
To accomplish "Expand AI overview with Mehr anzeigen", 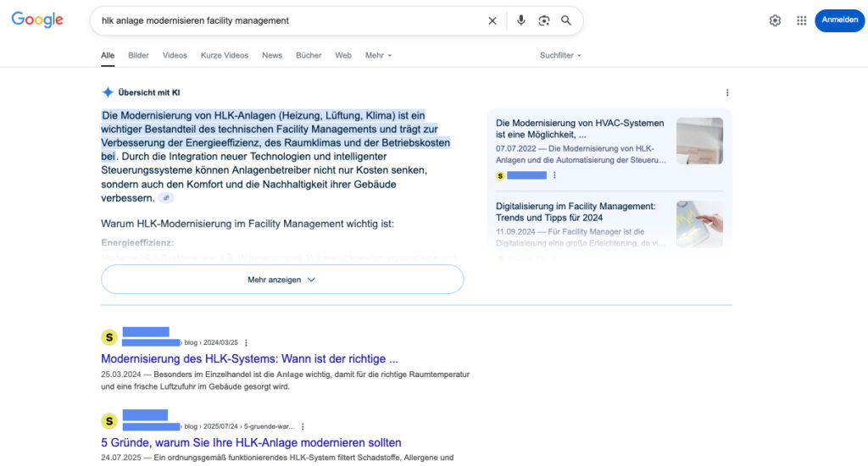I will pyautogui.click(x=282, y=280).
